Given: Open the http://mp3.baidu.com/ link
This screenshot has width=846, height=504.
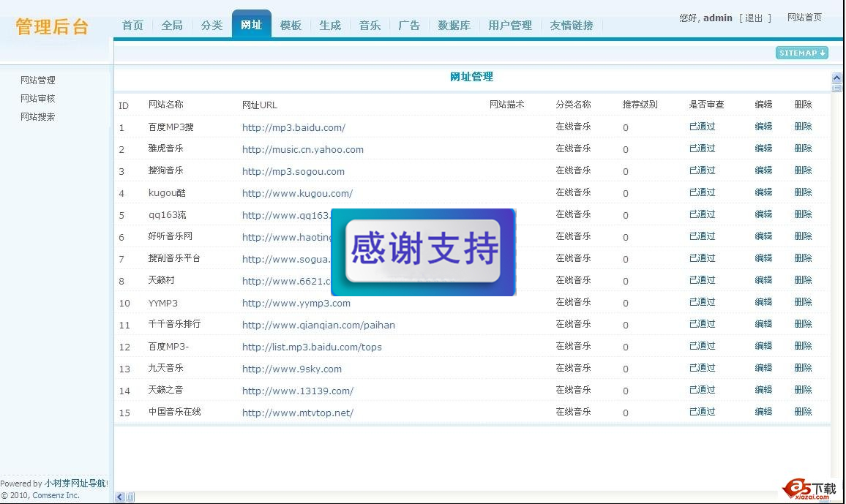Looking at the screenshot, I should pos(293,128).
